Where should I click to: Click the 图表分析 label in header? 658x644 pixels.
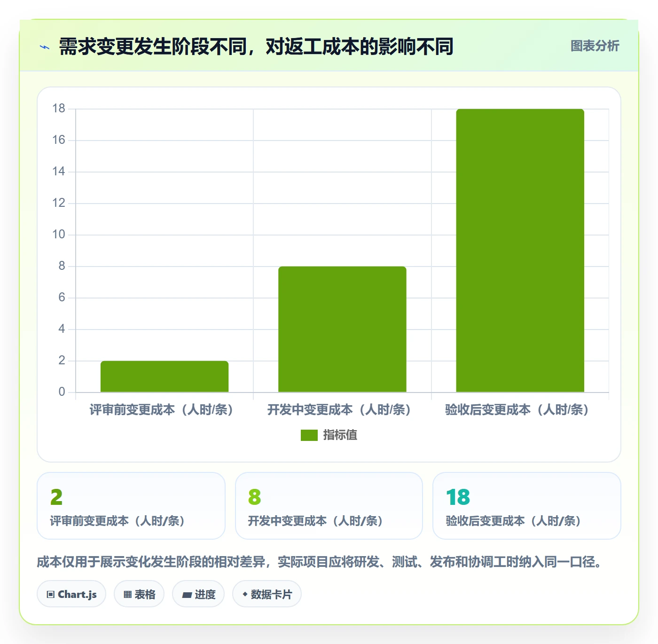595,46
